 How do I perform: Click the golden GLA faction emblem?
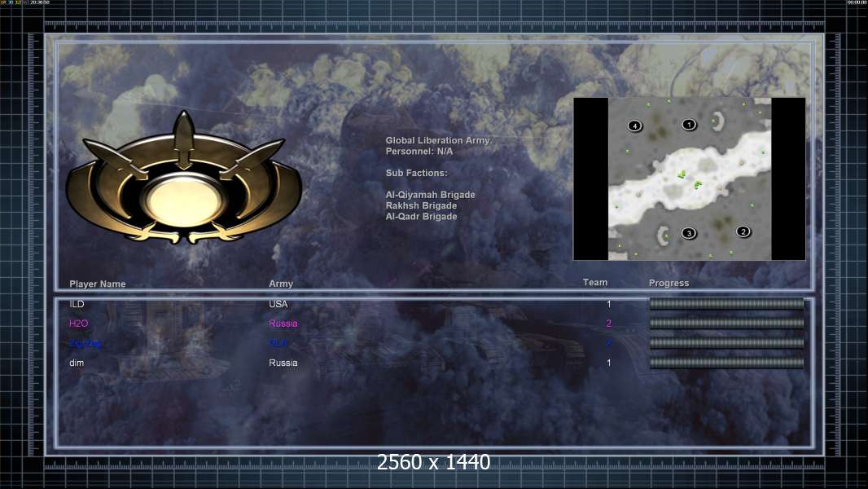pyautogui.click(x=184, y=178)
